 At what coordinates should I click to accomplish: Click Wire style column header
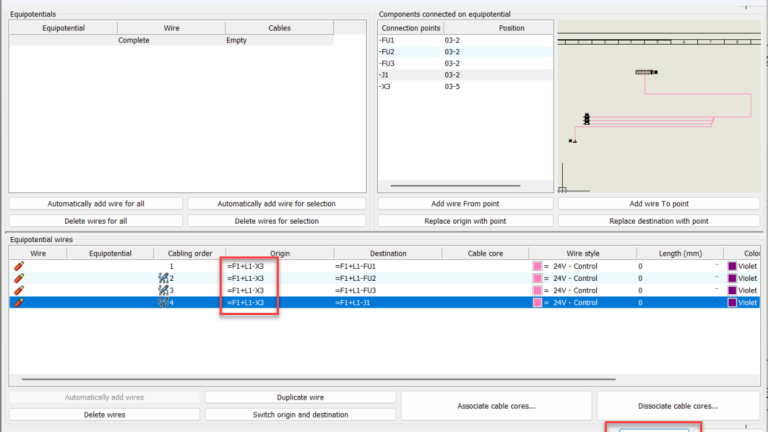[x=582, y=253]
